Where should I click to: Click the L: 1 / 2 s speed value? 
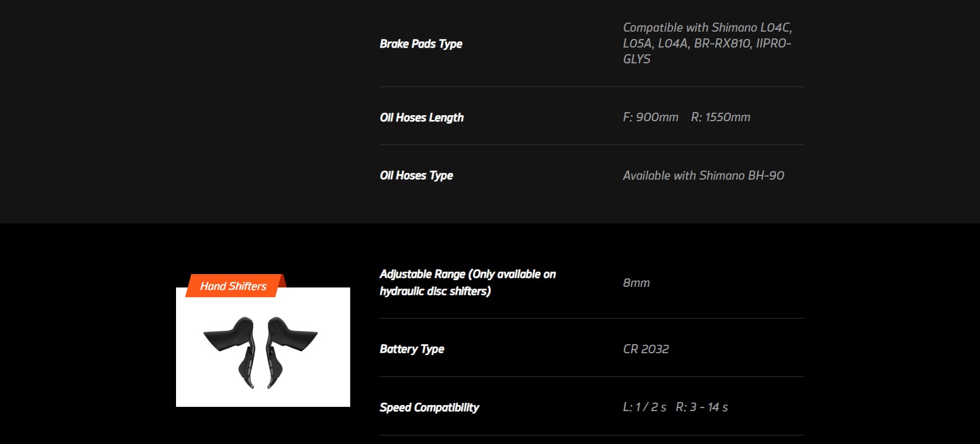point(644,407)
